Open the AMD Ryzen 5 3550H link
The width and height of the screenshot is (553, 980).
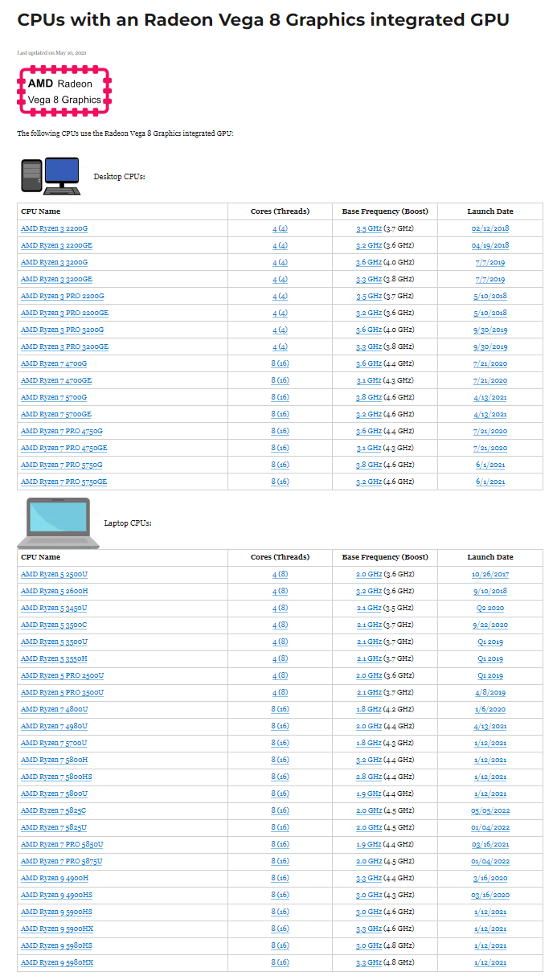coord(54,659)
